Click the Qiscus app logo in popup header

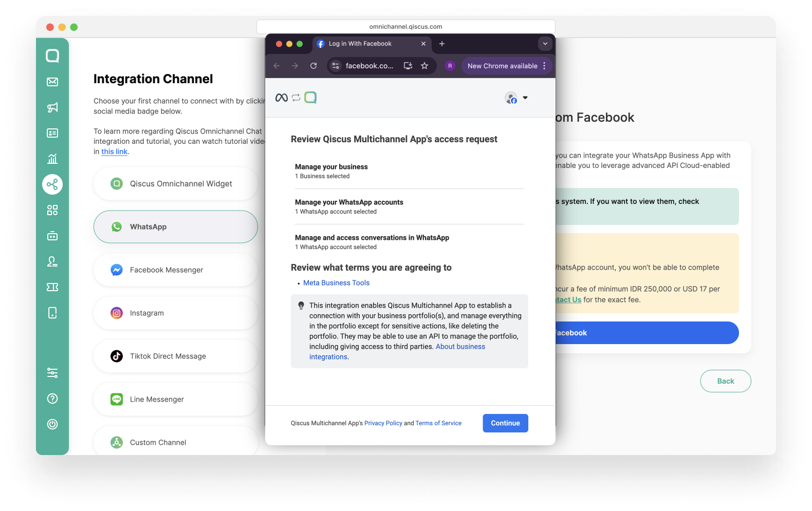pyautogui.click(x=310, y=98)
